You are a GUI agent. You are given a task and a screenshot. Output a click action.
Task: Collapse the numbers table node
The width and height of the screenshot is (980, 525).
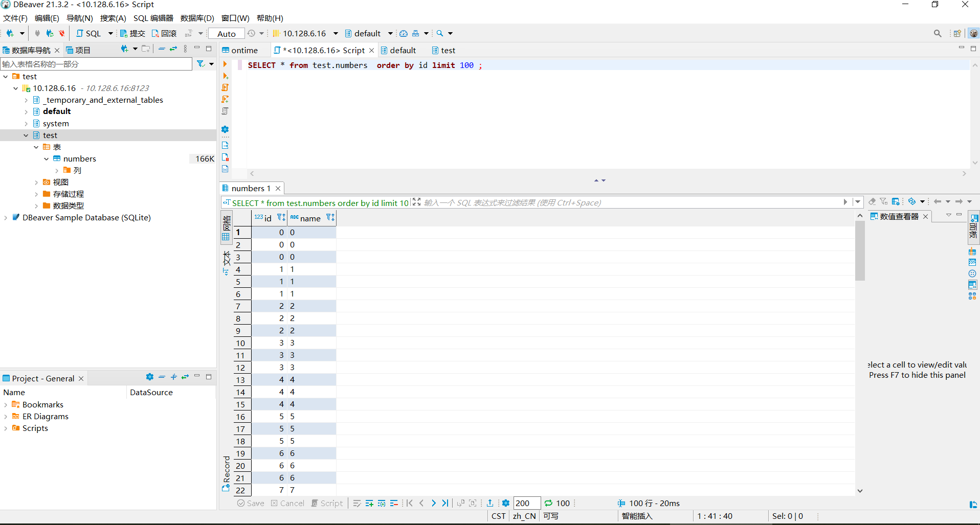pos(46,158)
